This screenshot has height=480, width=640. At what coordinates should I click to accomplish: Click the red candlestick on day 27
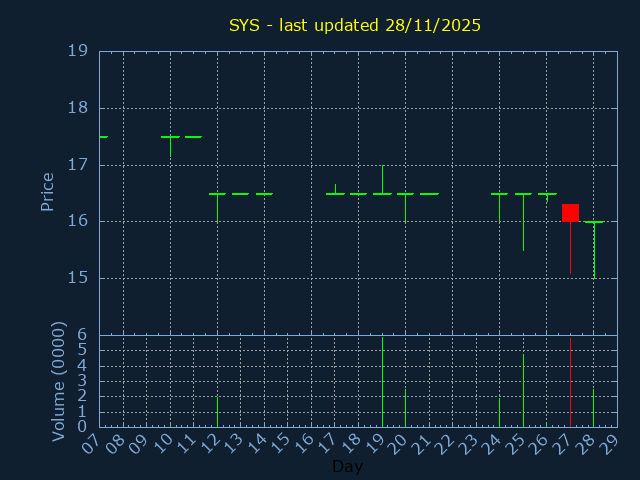[x=570, y=212]
